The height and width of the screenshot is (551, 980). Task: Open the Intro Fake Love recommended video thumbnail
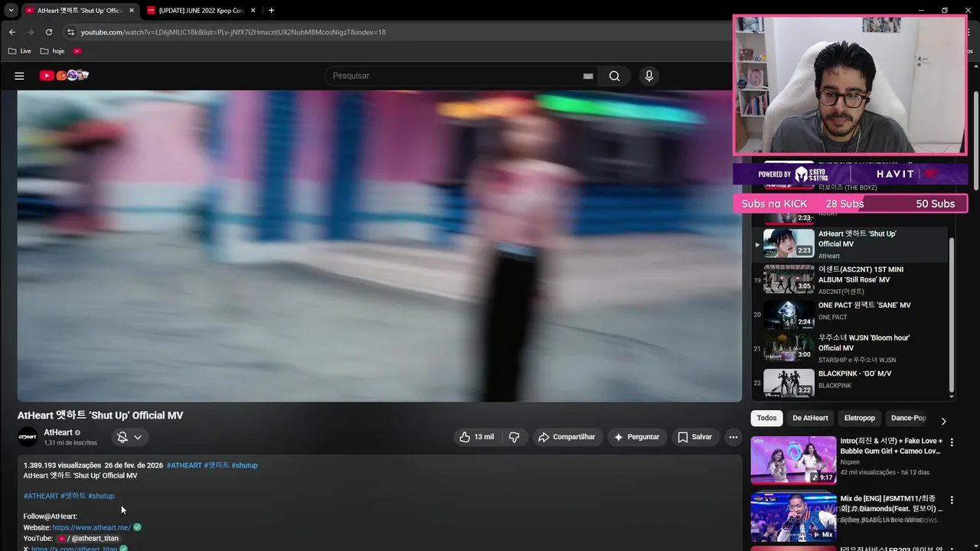coord(793,460)
